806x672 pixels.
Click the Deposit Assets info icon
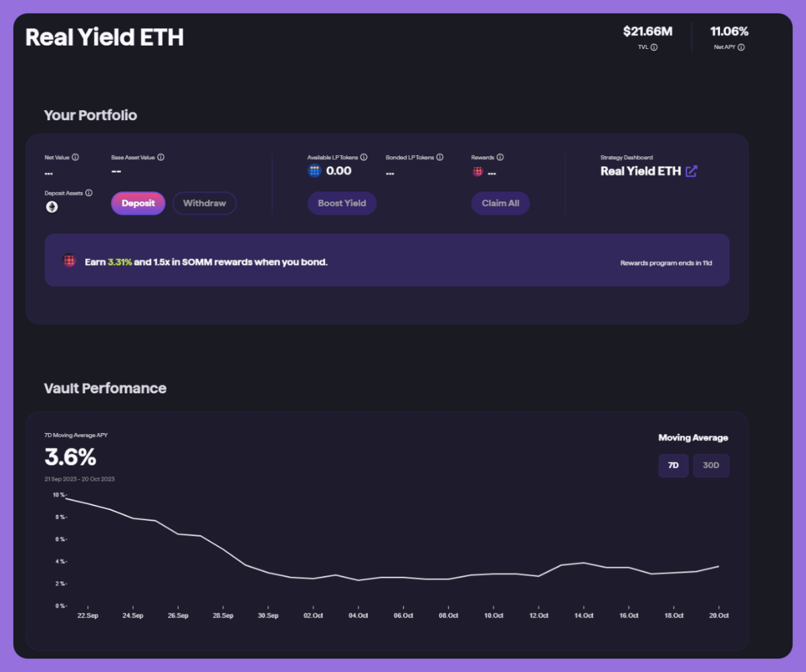(x=89, y=193)
